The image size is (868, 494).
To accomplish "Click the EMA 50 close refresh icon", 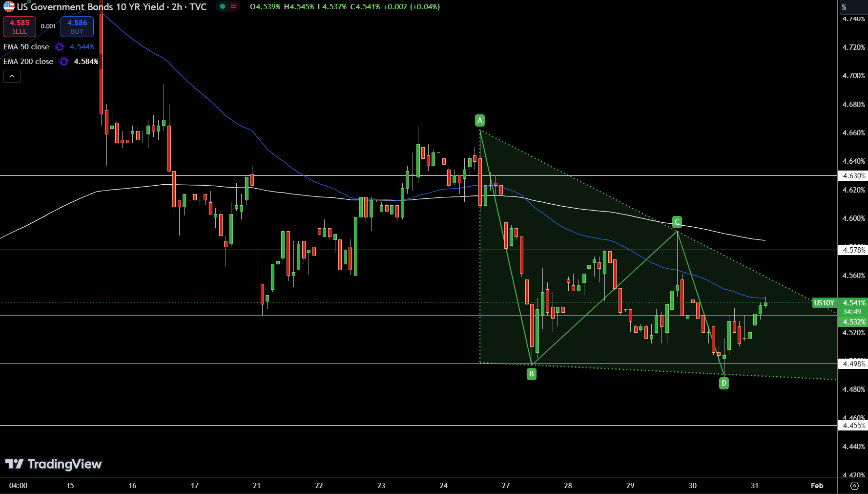I will 60,47.
